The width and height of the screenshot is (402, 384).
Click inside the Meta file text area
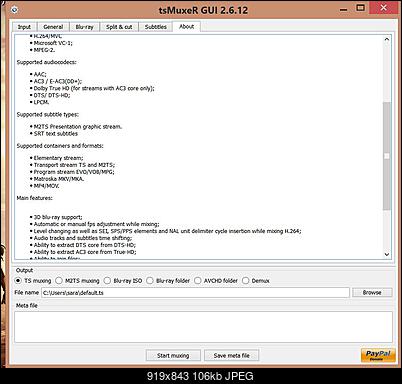click(x=203, y=327)
